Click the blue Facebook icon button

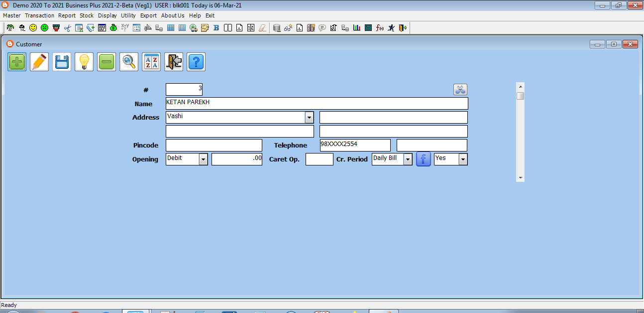click(423, 159)
